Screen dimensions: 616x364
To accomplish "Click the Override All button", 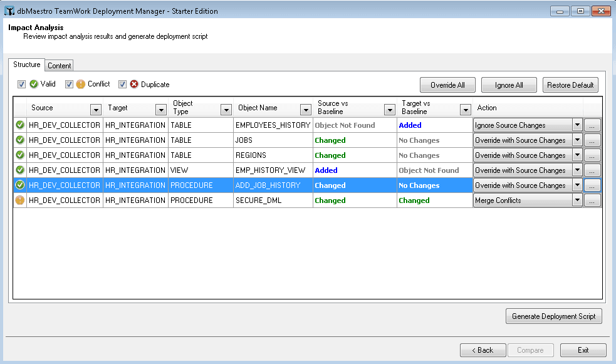I will 447,85.
